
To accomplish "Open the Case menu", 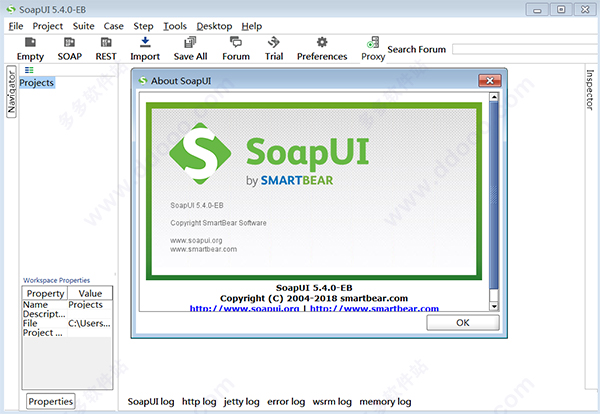I will (x=114, y=26).
